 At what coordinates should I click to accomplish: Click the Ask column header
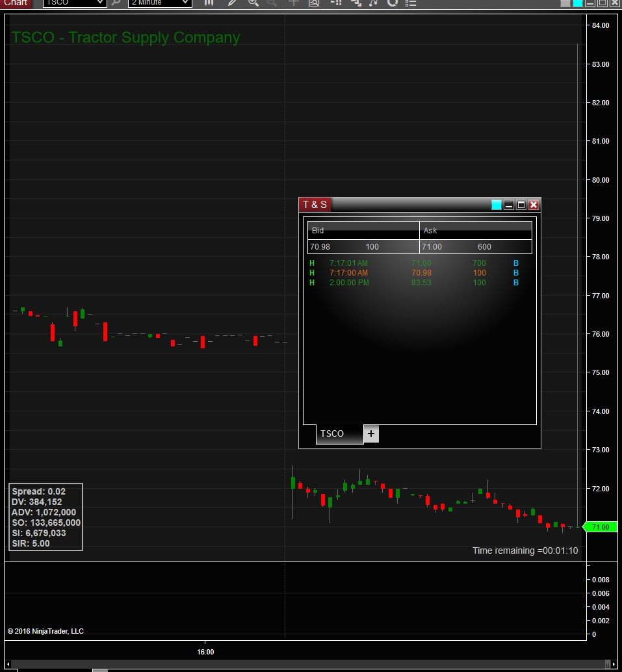pyautogui.click(x=475, y=230)
